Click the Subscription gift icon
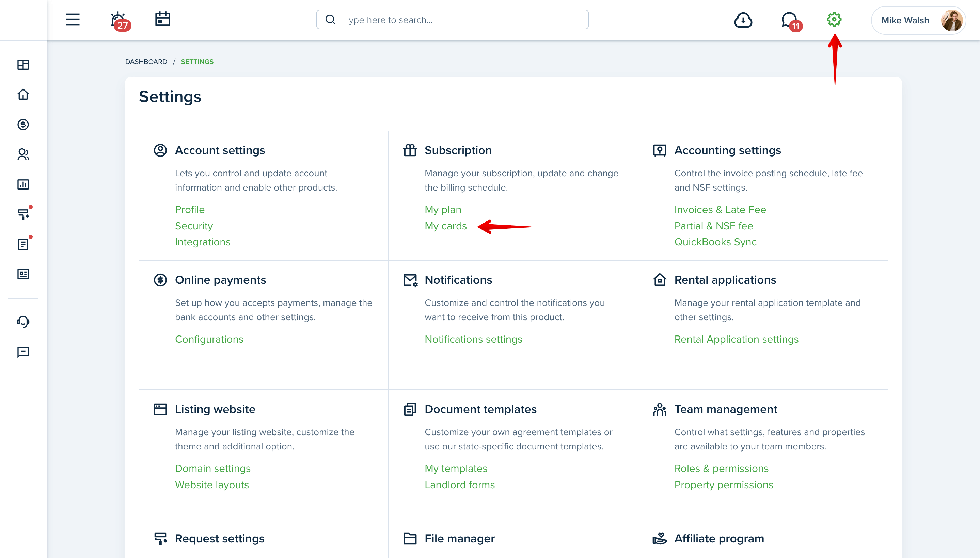Viewport: 980px width, 558px height. tap(410, 150)
